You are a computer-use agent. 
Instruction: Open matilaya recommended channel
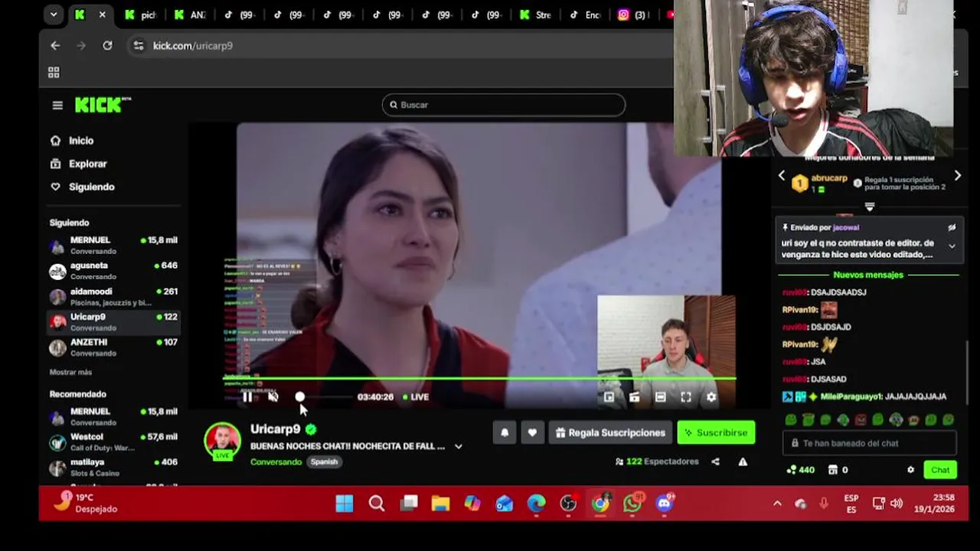(x=113, y=467)
